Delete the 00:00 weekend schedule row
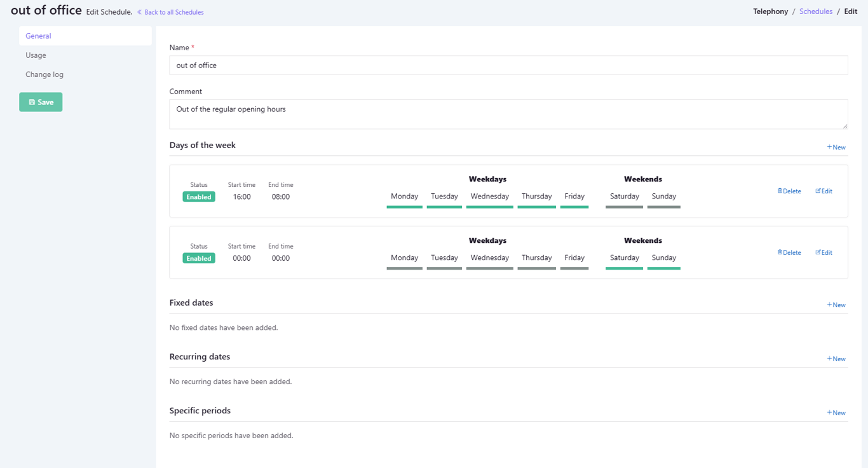The width and height of the screenshot is (868, 468). tap(789, 253)
